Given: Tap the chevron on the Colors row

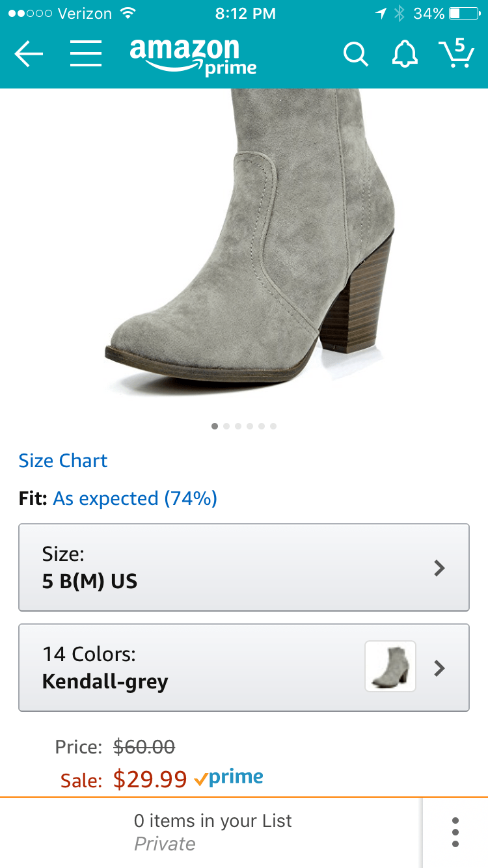Looking at the screenshot, I should (440, 668).
